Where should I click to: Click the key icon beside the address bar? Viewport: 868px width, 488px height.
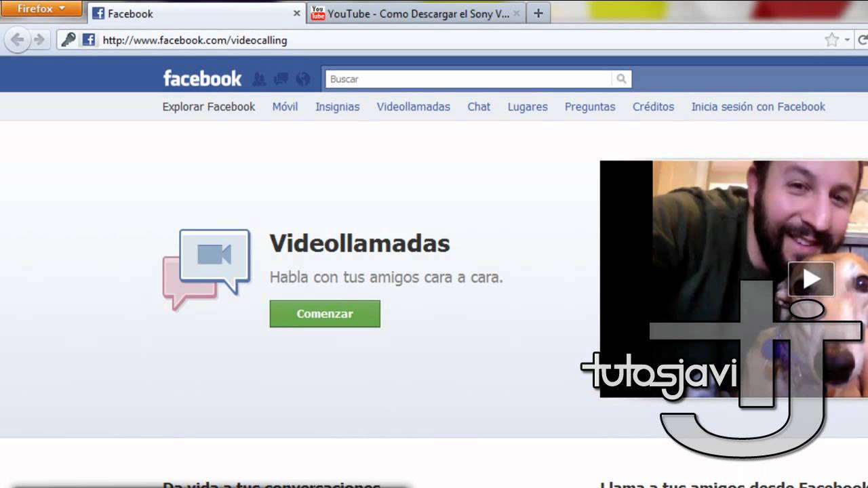[x=68, y=40]
